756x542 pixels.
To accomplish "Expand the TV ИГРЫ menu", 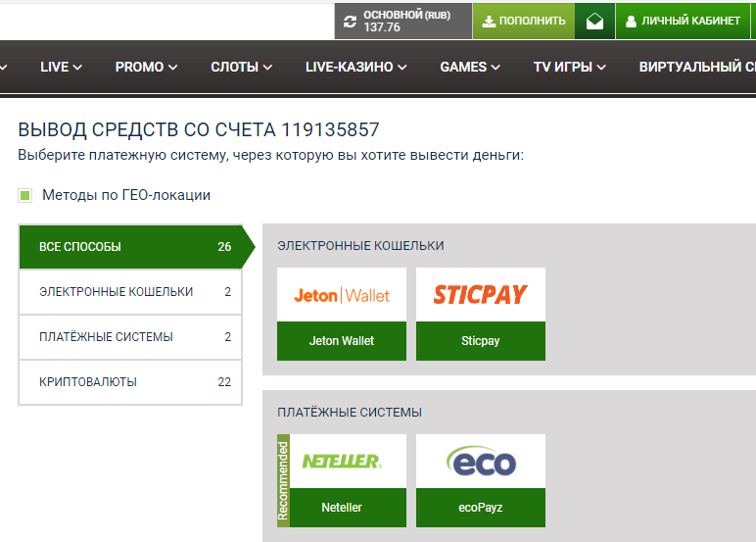I will [x=569, y=67].
